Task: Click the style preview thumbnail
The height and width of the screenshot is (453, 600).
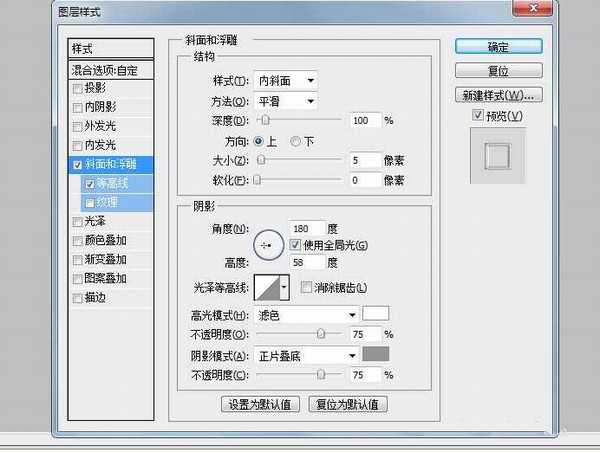Action: [497, 156]
